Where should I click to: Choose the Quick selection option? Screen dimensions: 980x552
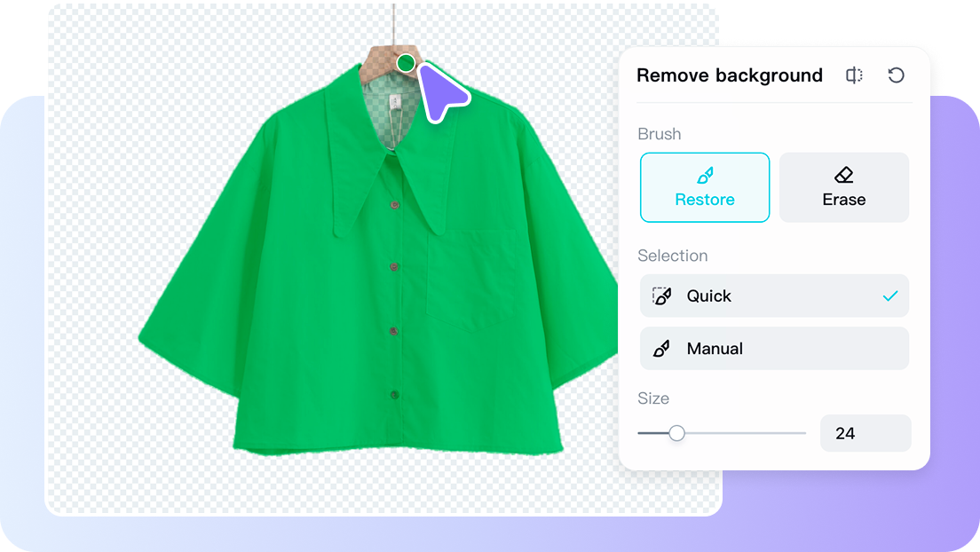pos(774,296)
